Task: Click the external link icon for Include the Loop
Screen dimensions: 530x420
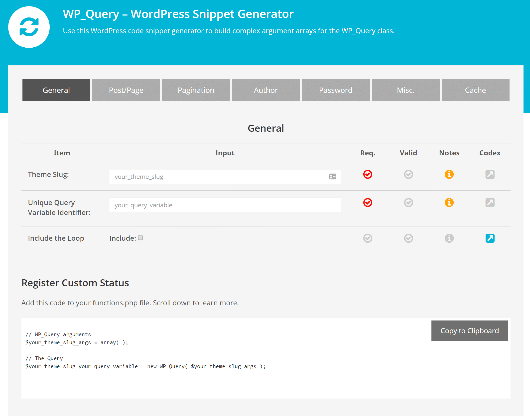Action: coord(490,238)
